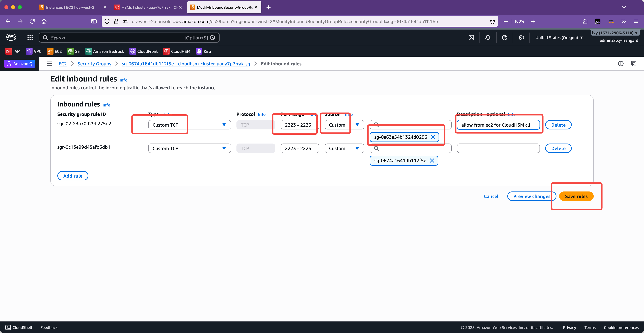Click the Save rules button

pyautogui.click(x=576, y=196)
